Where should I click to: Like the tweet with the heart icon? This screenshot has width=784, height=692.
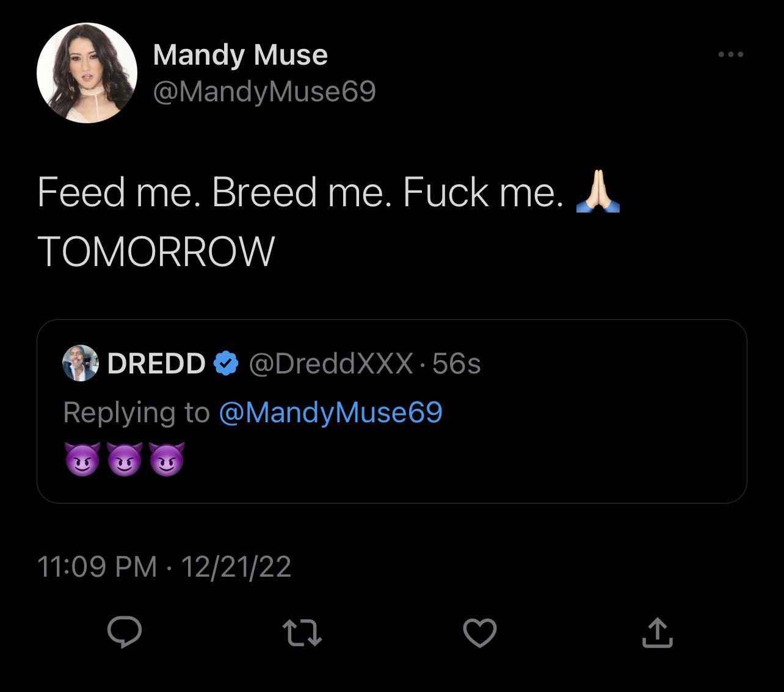coord(479,633)
